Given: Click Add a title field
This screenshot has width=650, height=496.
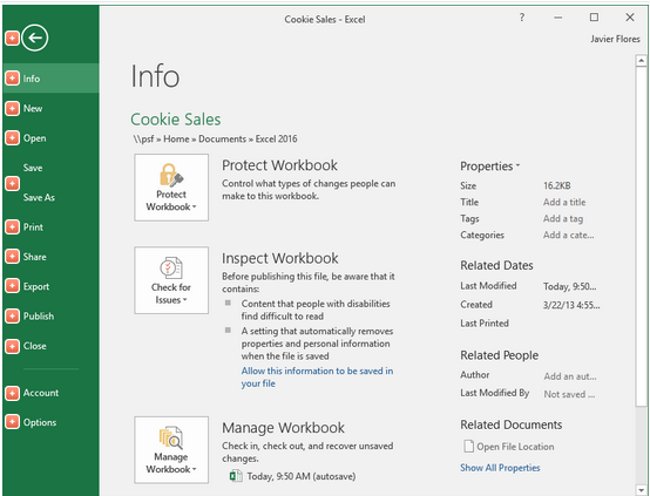Looking at the screenshot, I should click(564, 202).
